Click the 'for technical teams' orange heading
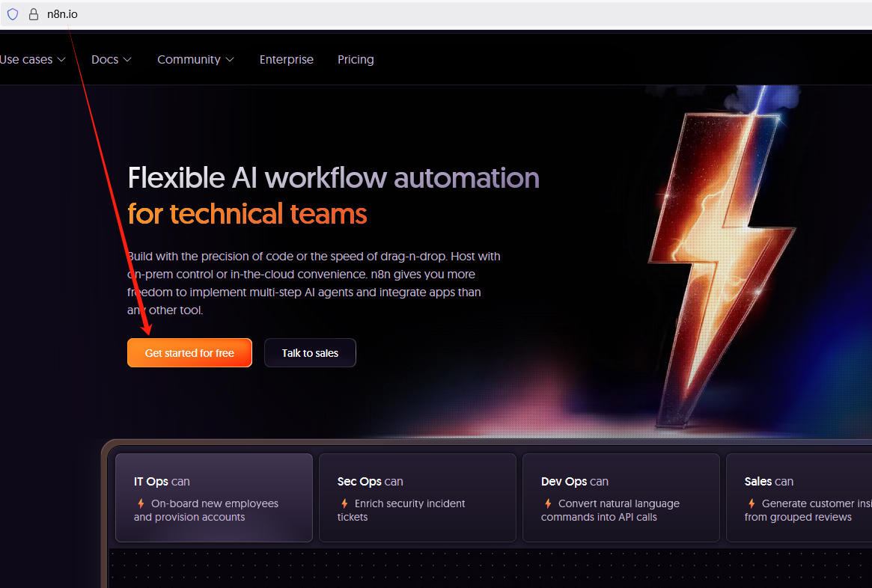872x588 pixels. pos(248,214)
